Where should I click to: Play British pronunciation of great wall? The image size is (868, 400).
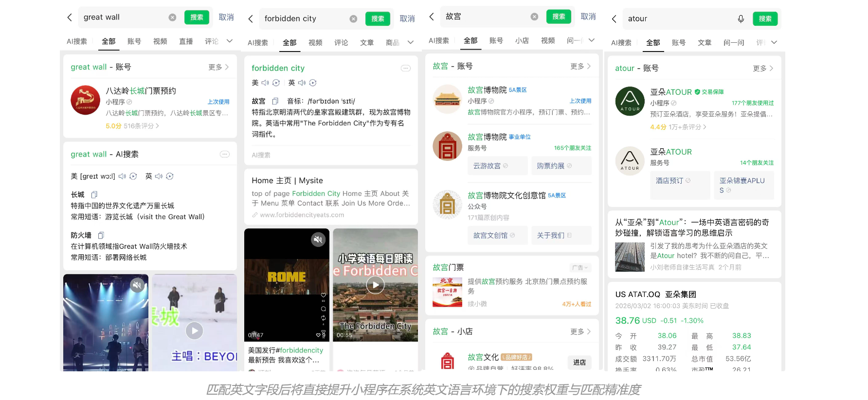pos(159,176)
